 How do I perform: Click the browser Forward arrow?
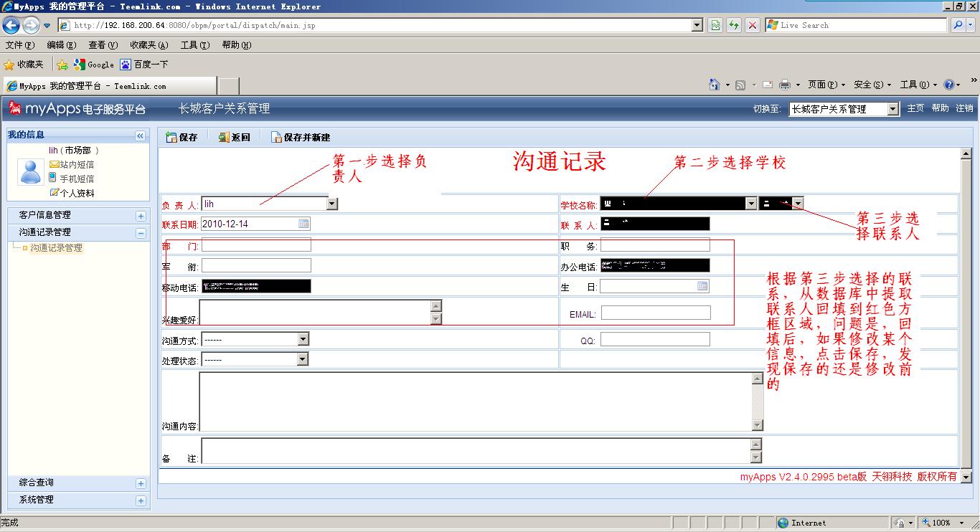click(x=31, y=26)
